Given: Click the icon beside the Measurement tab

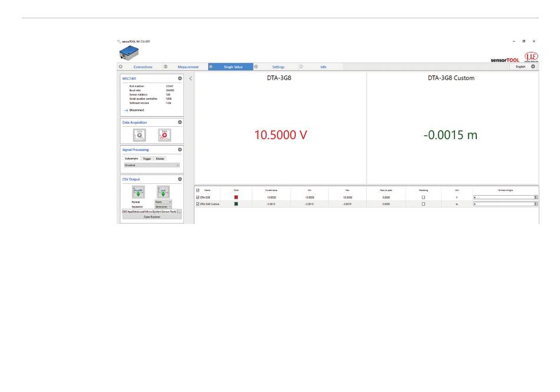Looking at the screenshot, I should pyautogui.click(x=166, y=67).
